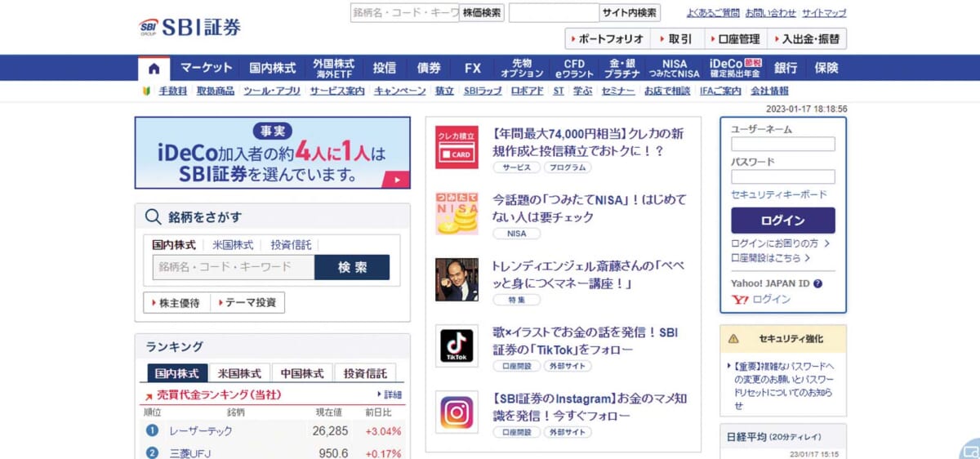Screen dimensions: 980x459
Task: Click the Instagram icon
Action: tap(457, 412)
